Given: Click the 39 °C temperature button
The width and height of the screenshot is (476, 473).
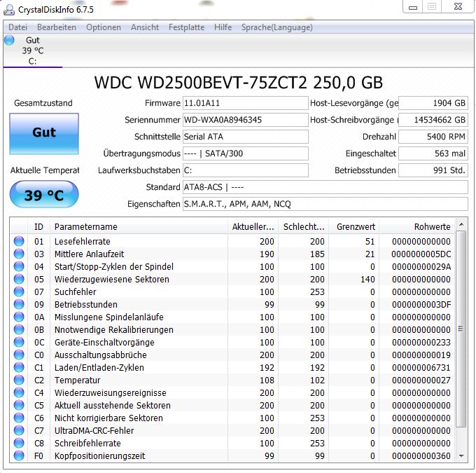Looking at the screenshot, I should pos(44,194).
